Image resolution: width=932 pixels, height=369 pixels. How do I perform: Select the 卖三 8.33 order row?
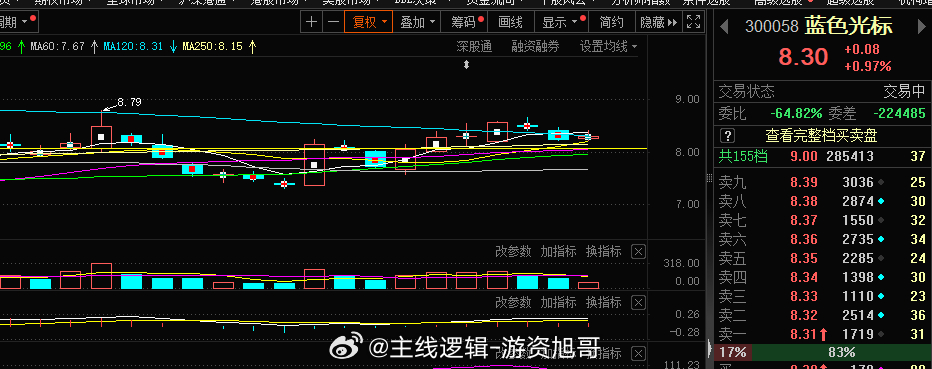click(823, 296)
